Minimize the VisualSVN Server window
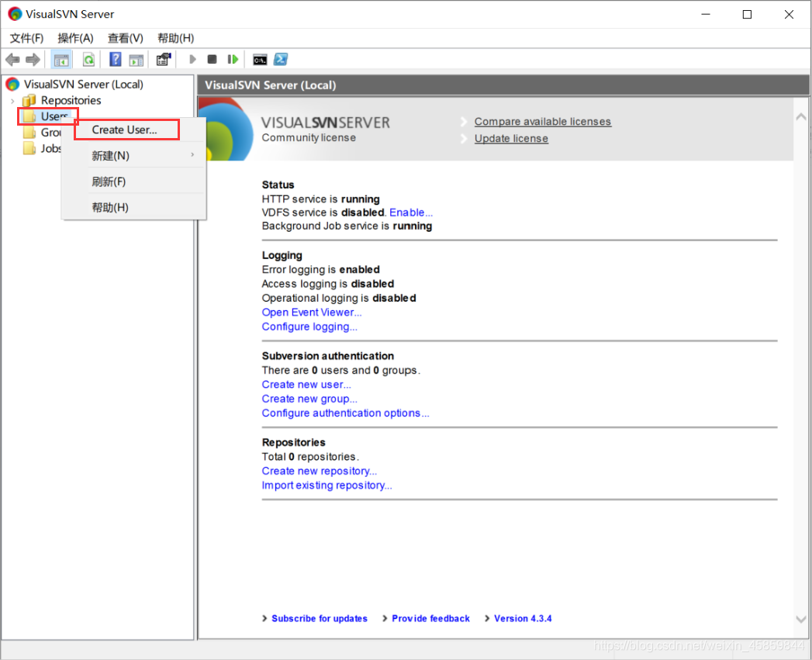812x660 pixels. (705, 15)
